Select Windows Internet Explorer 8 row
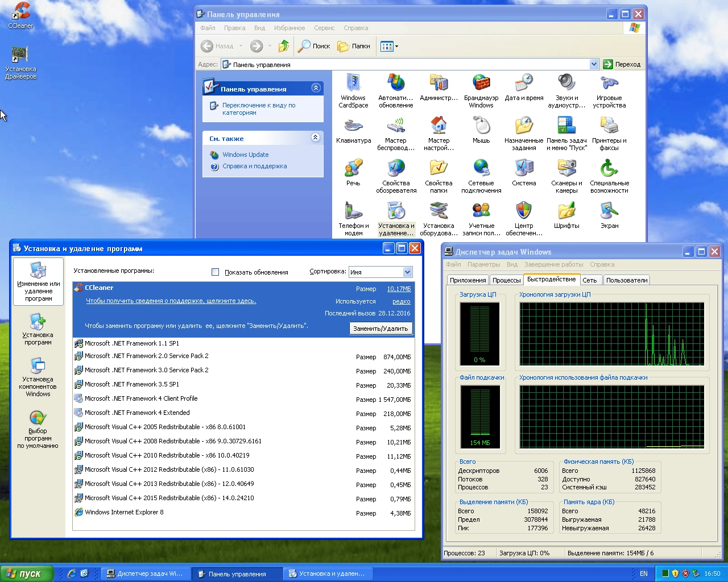Screen dimensions: 728x582 [243, 513]
